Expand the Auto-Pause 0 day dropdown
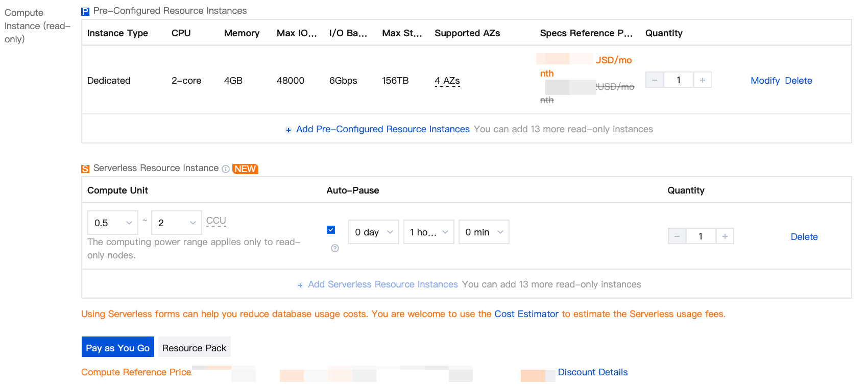This screenshot has width=868, height=385. point(374,232)
